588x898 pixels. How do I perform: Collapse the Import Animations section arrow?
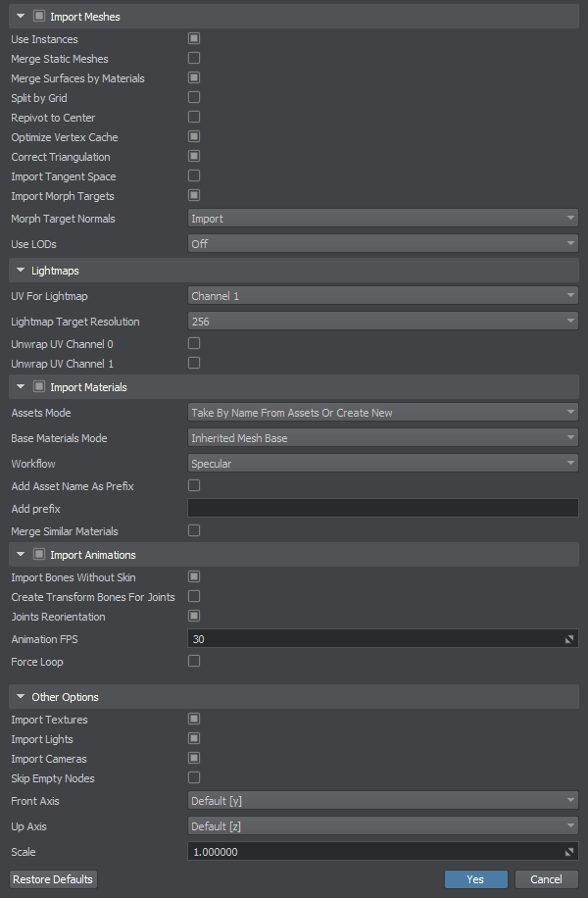(21, 555)
